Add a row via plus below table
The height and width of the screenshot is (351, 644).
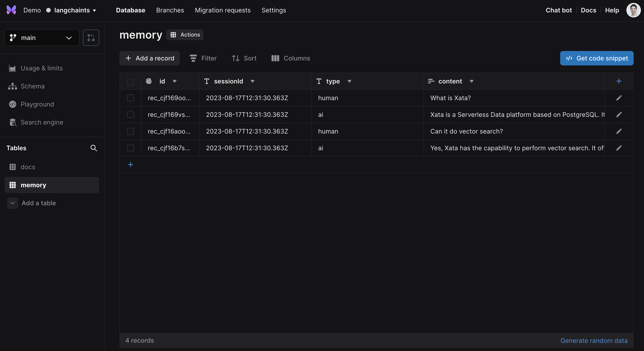click(130, 165)
